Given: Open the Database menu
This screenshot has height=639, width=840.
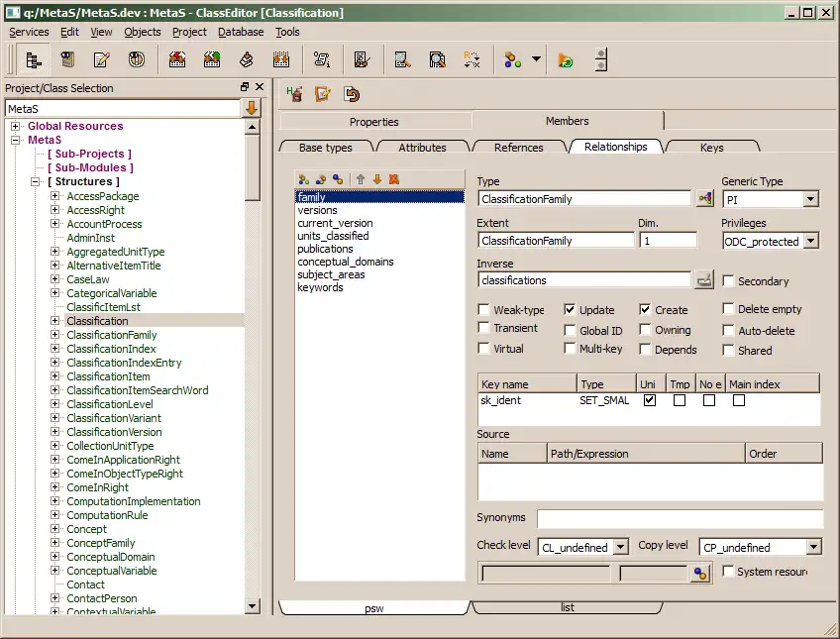Looking at the screenshot, I should click(241, 32).
